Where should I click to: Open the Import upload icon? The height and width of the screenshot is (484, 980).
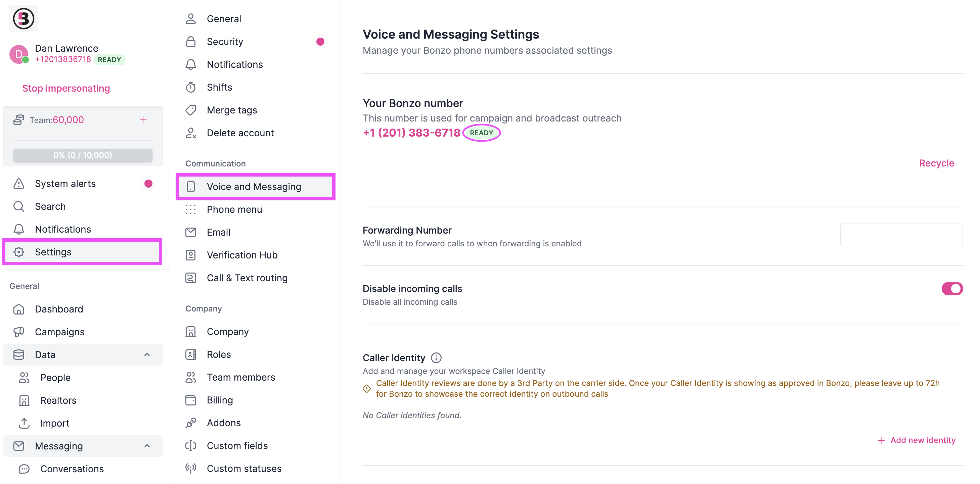(24, 423)
